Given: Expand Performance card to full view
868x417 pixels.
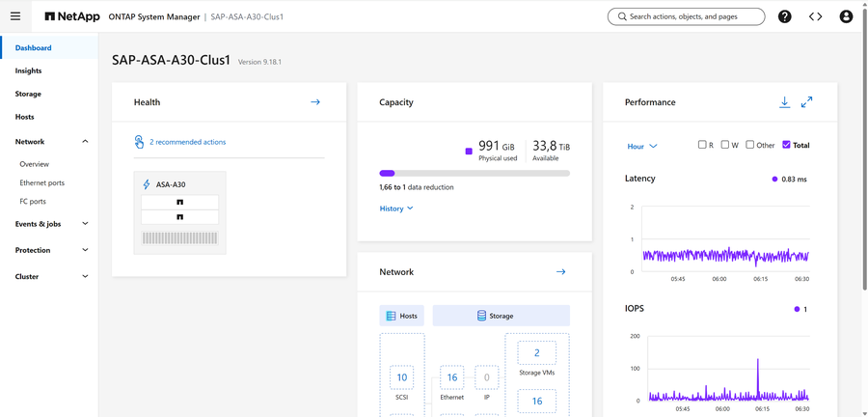Looking at the screenshot, I should (806, 102).
